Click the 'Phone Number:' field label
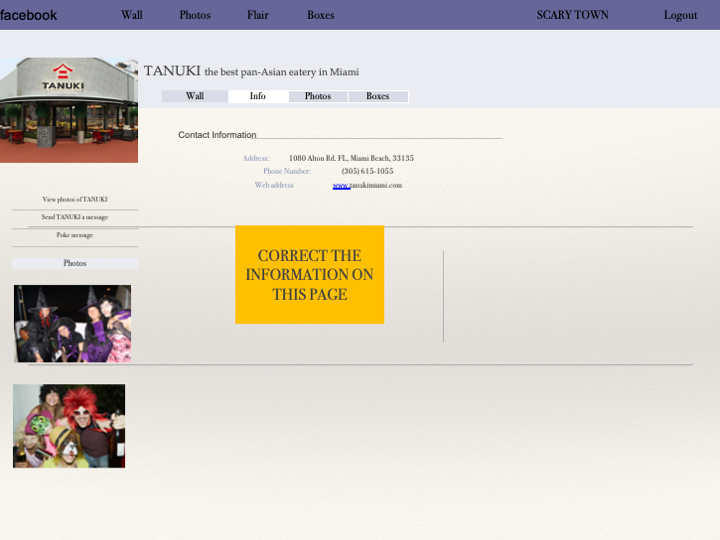The image size is (720, 540). click(287, 171)
